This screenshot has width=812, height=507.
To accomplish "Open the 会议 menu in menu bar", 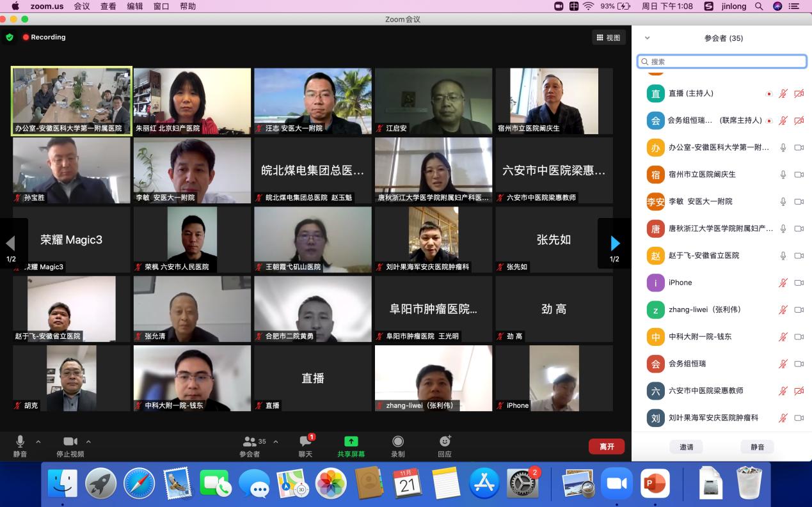I will point(82,6).
